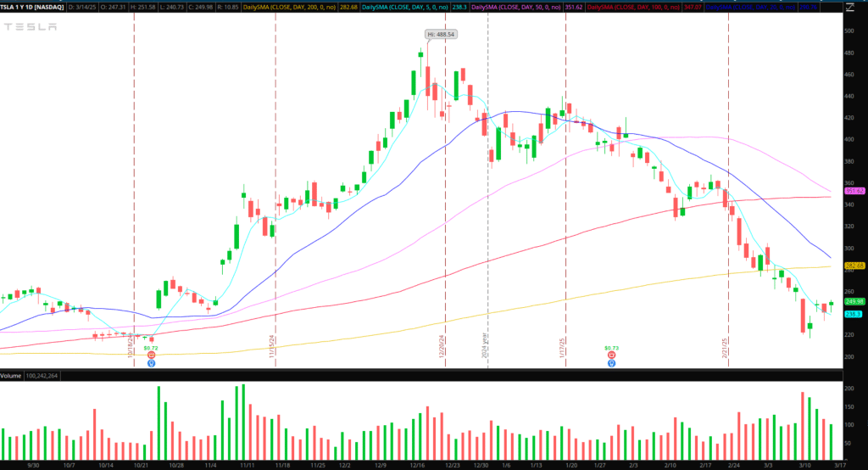
Task: Click the Volume study label
Action: (10, 376)
